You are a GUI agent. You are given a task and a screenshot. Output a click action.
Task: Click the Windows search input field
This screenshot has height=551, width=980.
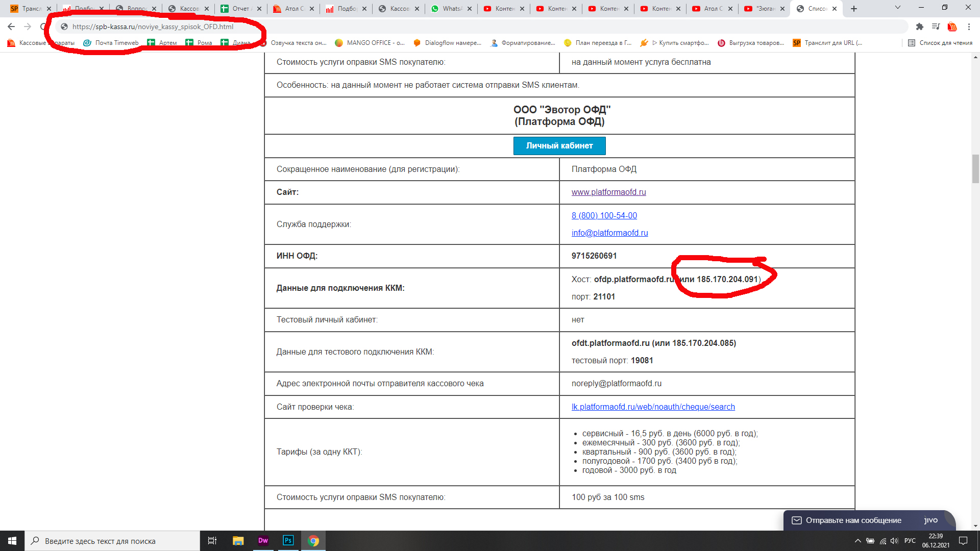pos(112,541)
